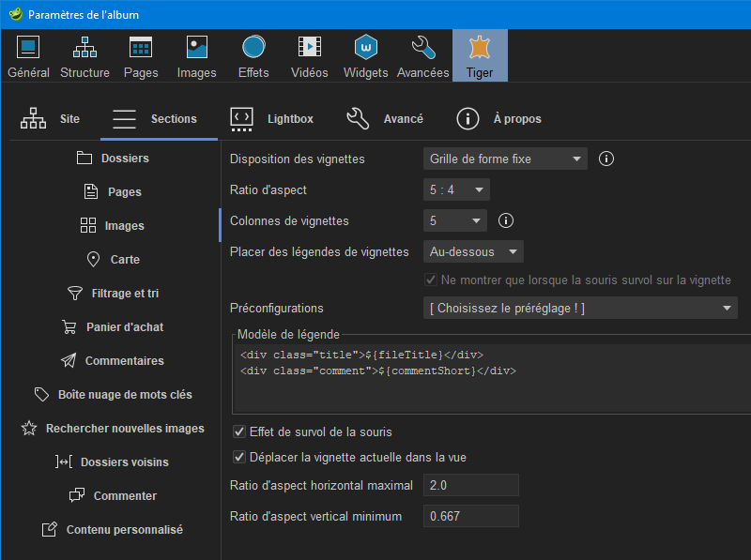
Task: Click inside the Modèle de légende code area
Action: pos(488,385)
